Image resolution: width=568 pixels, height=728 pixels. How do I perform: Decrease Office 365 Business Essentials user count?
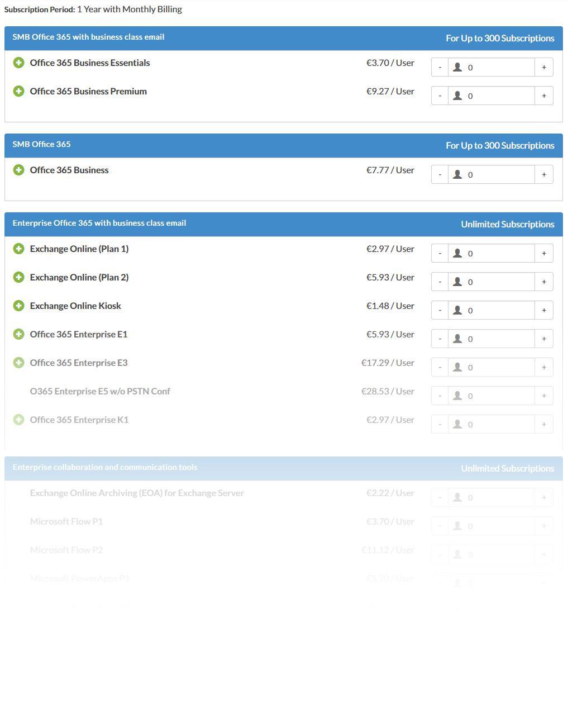click(x=440, y=67)
